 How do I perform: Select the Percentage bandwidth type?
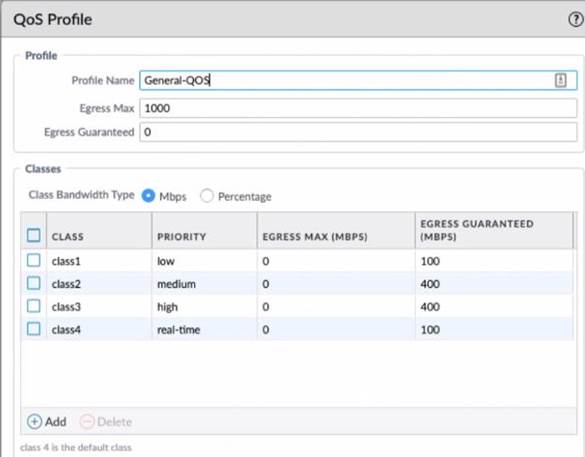click(207, 195)
